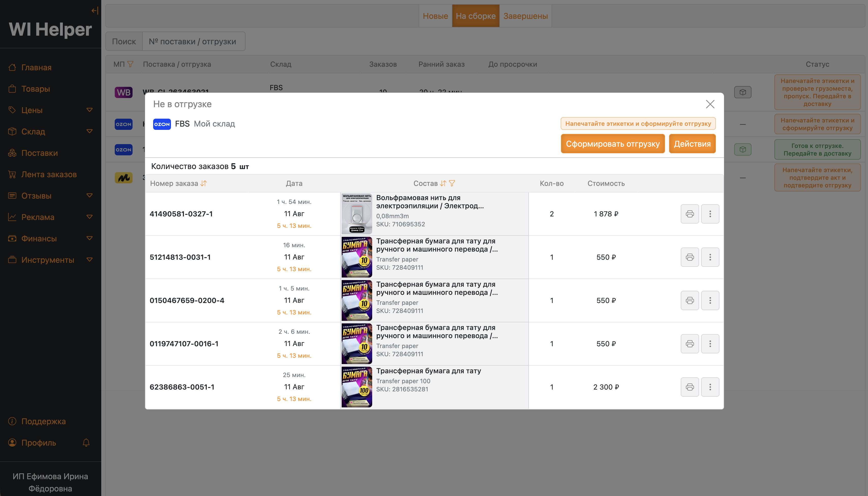868x496 pixels.
Task: Click the green package icon in Ozon row
Action: point(742,149)
